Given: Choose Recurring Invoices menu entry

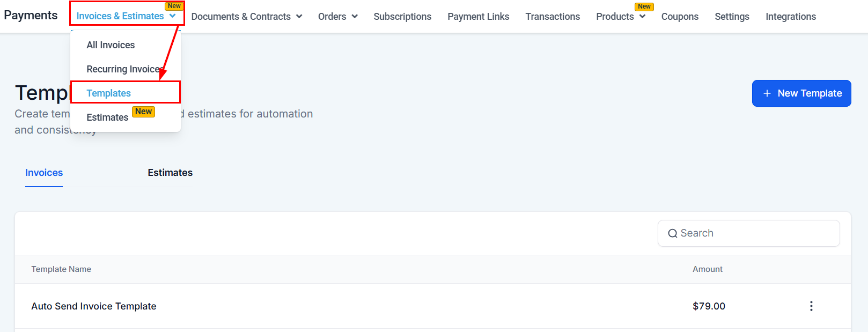Looking at the screenshot, I should (x=123, y=69).
